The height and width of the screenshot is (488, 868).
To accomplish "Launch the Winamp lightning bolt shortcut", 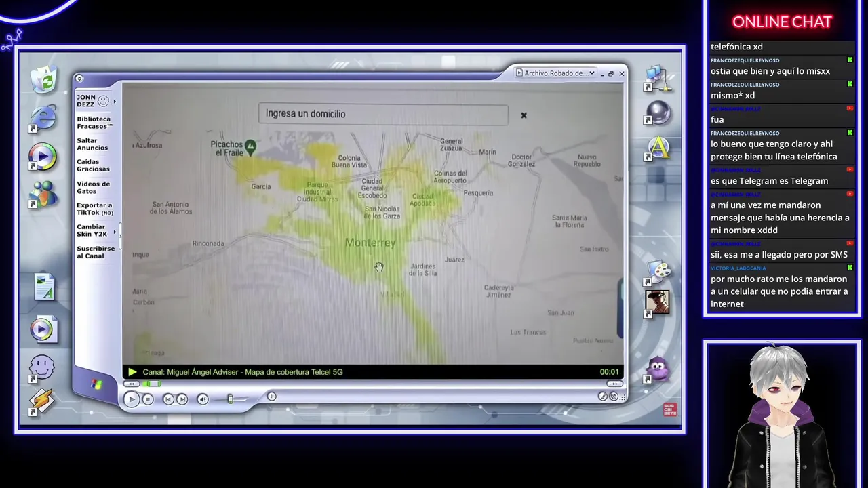I will coord(41,401).
